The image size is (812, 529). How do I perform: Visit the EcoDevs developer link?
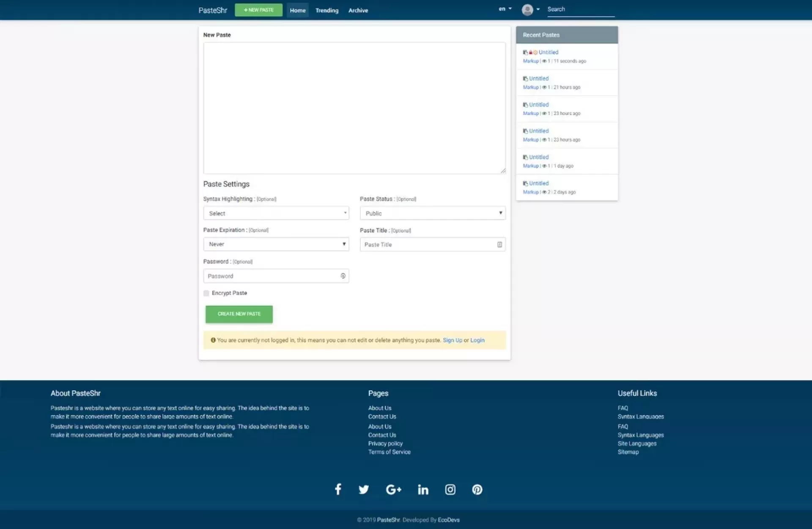click(449, 520)
